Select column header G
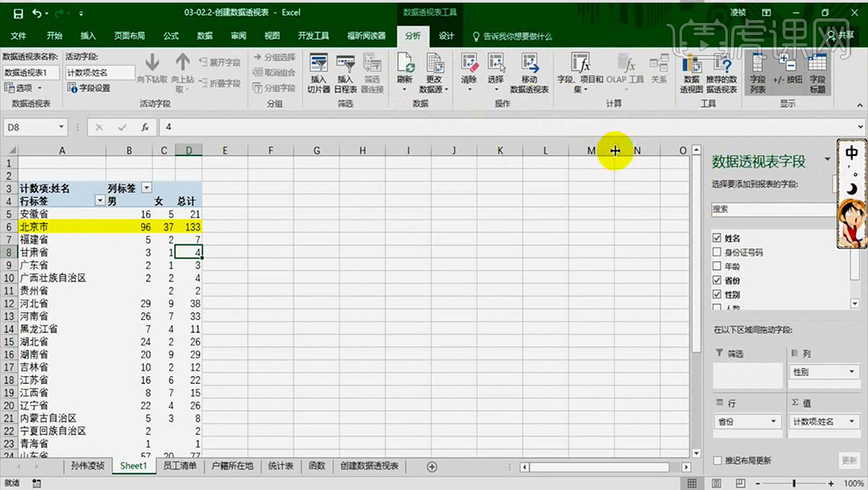868x490 pixels. (x=317, y=150)
